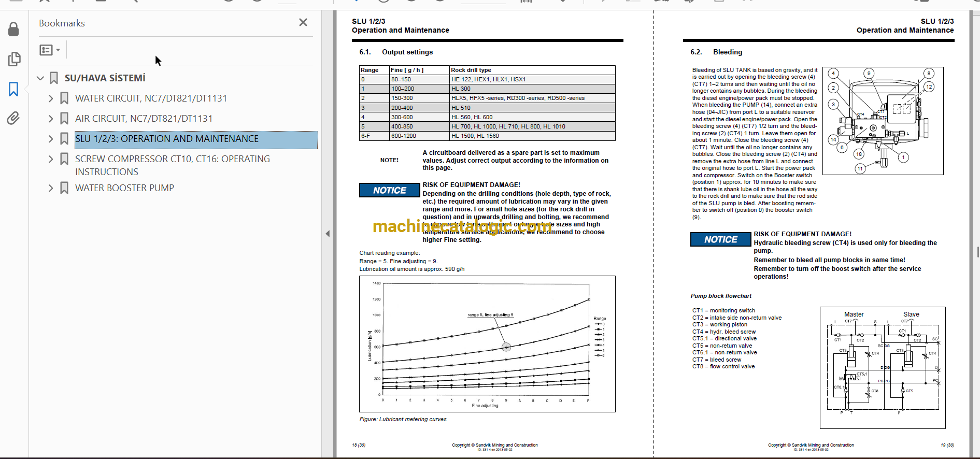
Task: Collapse the navigation pane with arrow handle
Action: tap(328, 234)
